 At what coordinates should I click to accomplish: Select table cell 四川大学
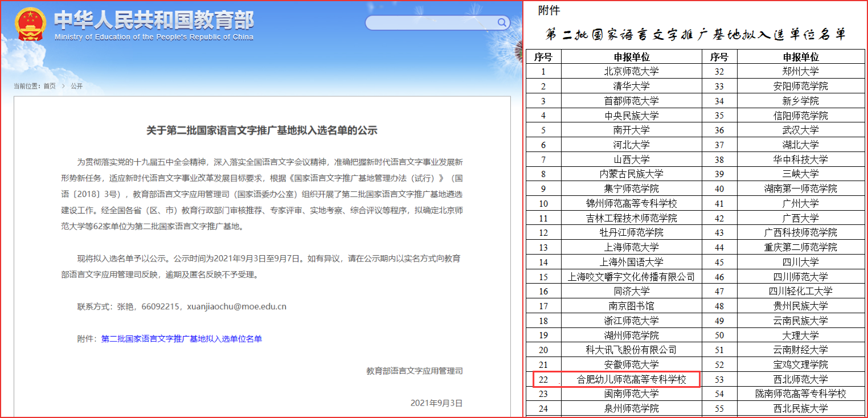pos(801,262)
